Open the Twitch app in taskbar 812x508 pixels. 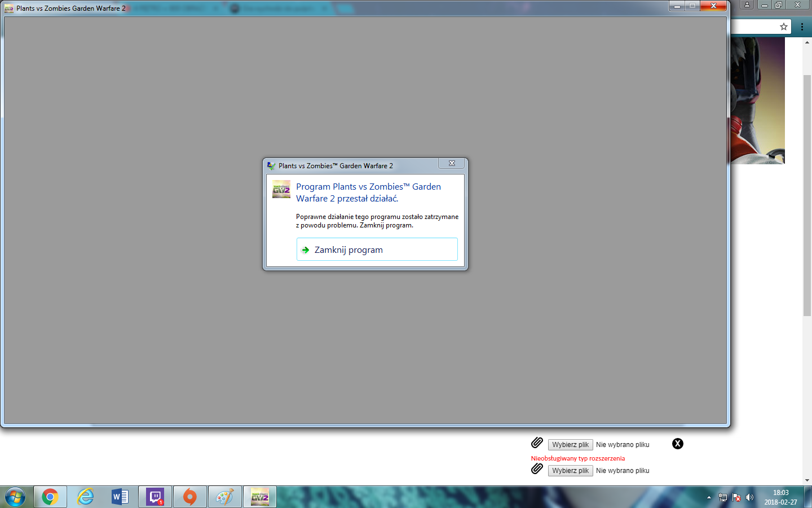[x=155, y=497]
